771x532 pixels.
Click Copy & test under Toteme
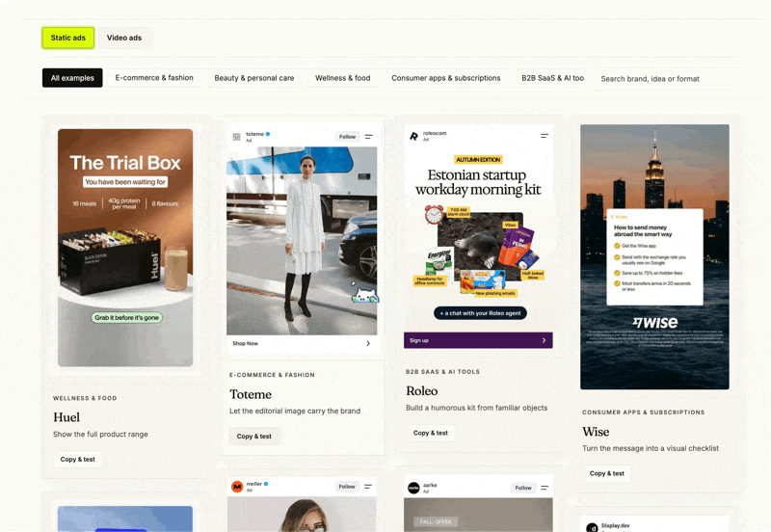coord(254,437)
